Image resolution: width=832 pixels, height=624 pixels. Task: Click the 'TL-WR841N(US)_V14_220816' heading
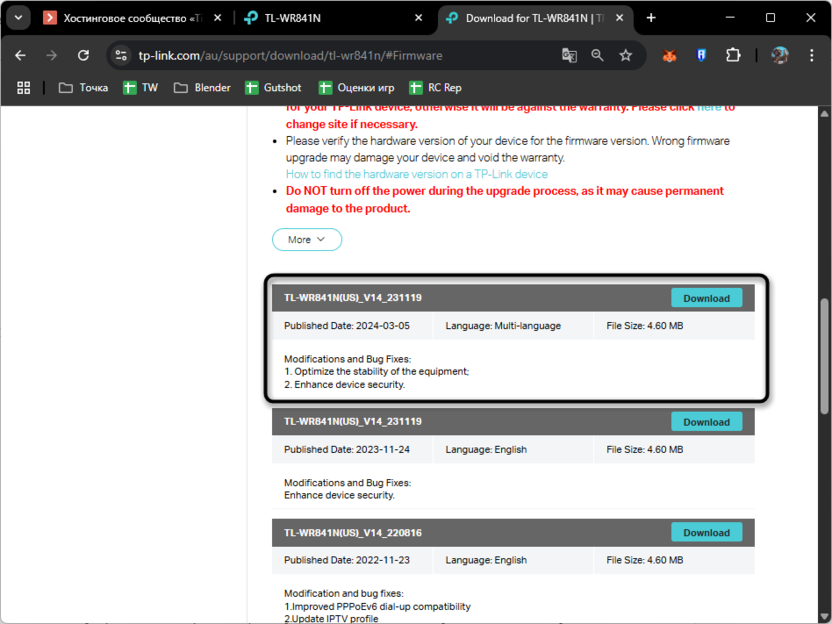[x=353, y=533]
